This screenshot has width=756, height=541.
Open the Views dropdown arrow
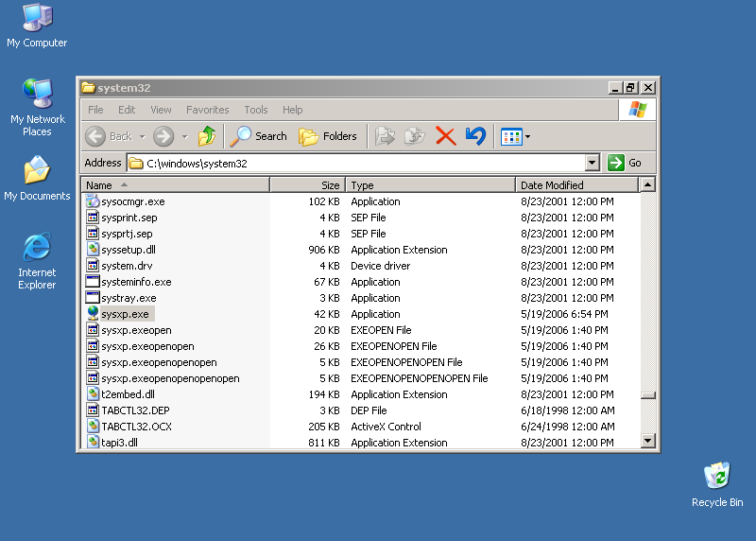(x=527, y=137)
